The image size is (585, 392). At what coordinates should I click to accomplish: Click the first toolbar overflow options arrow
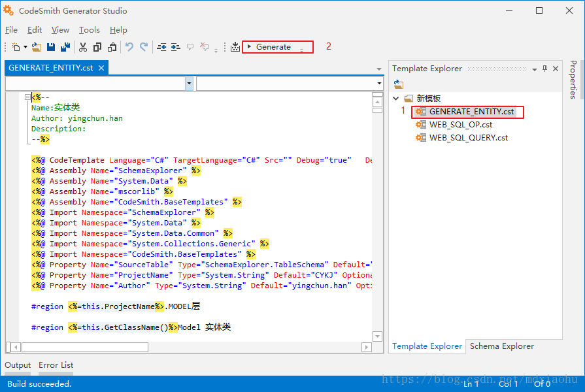coord(216,50)
